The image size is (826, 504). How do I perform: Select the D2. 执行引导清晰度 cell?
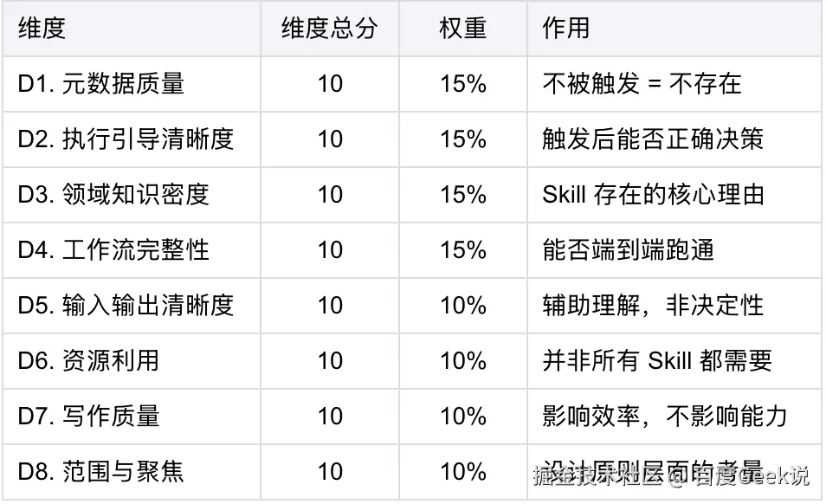tap(126, 139)
